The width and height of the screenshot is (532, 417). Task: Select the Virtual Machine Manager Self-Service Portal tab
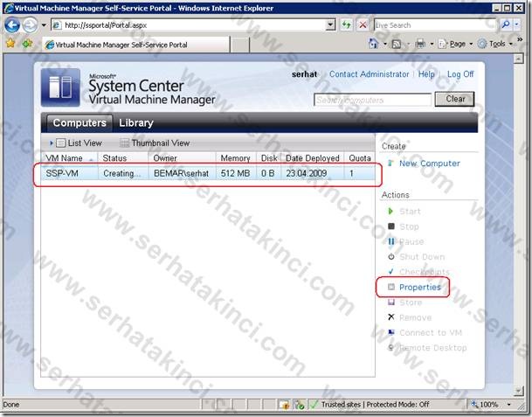coord(135,45)
